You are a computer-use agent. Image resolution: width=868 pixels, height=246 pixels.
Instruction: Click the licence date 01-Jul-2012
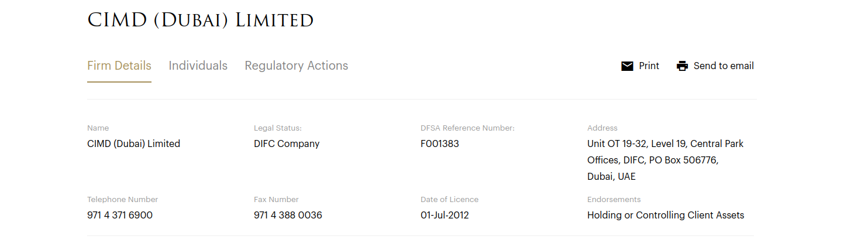pos(445,215)
